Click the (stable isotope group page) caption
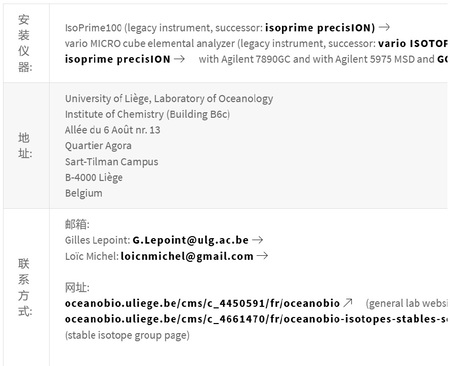Viewport: 450px width, 366px height. (127, 335)
